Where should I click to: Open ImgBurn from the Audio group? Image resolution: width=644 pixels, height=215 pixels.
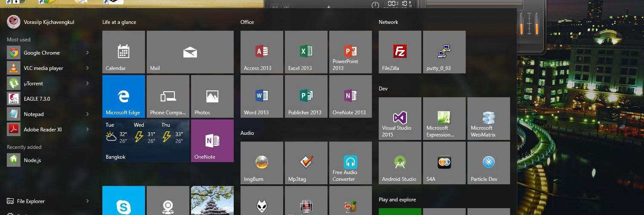pyautogui.click(x=262, y=163)
